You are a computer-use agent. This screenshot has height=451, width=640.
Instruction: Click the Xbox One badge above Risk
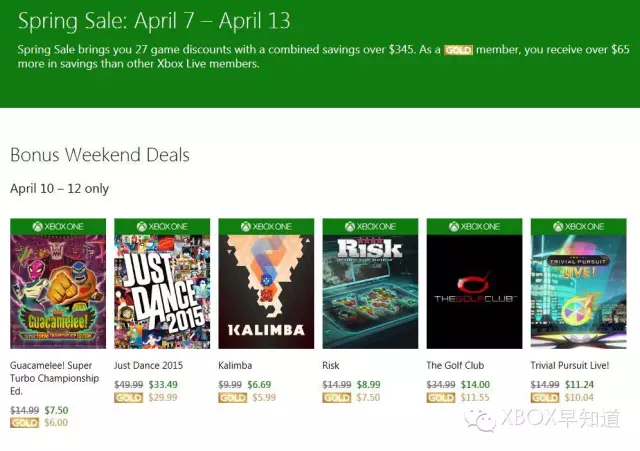coord(370,227)
